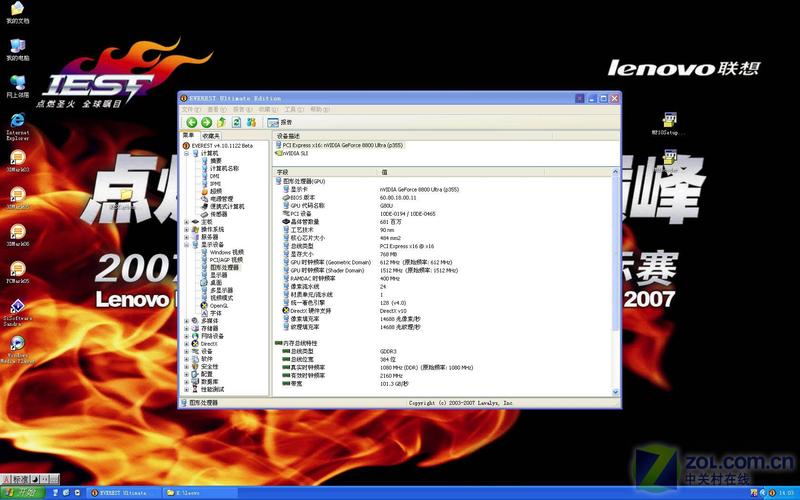800x500 pixels.
Task: Select OpenGL in the tree
Action: tap(219, 306)
